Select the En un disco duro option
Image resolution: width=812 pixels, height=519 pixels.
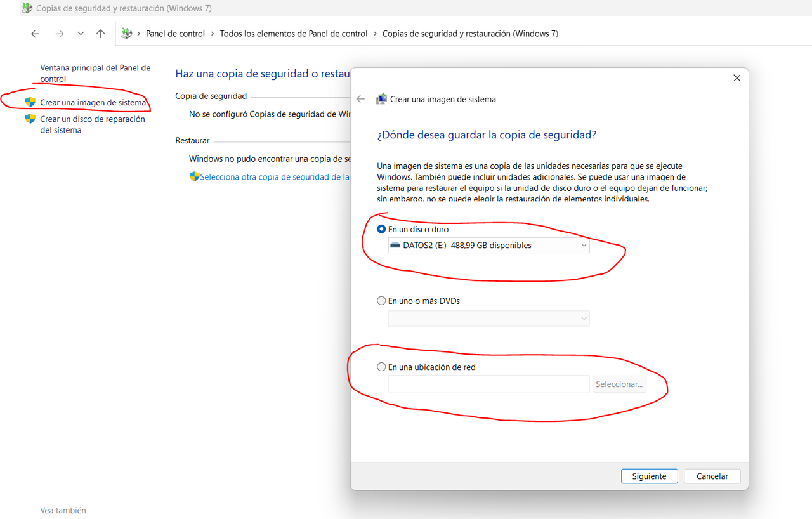pos(381,229)
